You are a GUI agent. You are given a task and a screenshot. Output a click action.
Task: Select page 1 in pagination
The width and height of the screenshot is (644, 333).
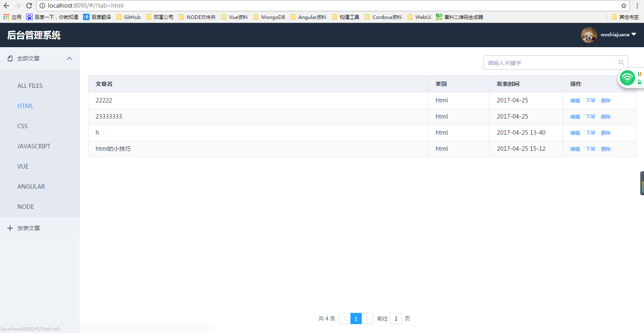(356, 318)
